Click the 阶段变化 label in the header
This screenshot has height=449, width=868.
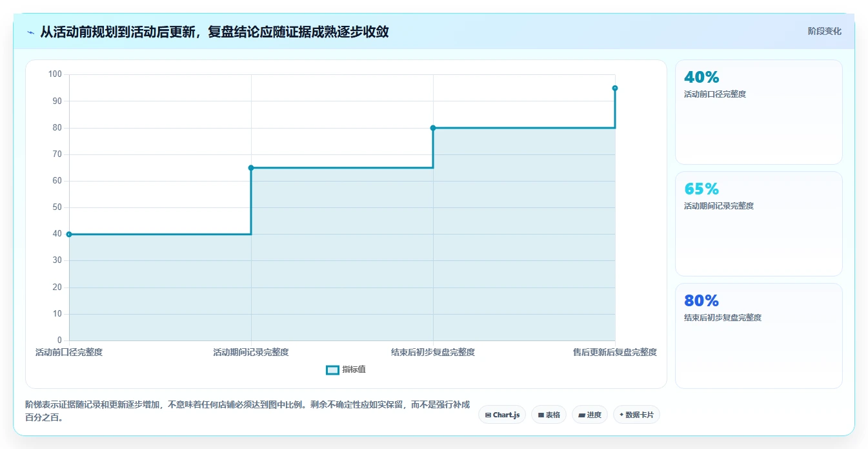824,31
